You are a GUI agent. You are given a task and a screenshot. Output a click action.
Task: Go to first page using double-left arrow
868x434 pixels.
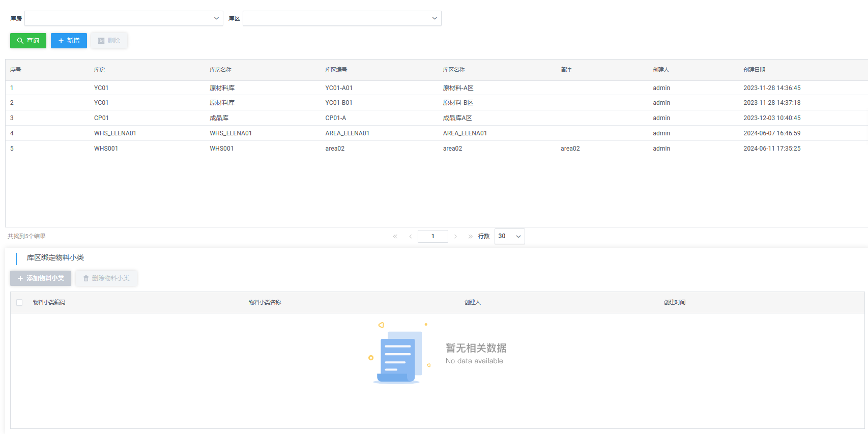click(395, 236)
